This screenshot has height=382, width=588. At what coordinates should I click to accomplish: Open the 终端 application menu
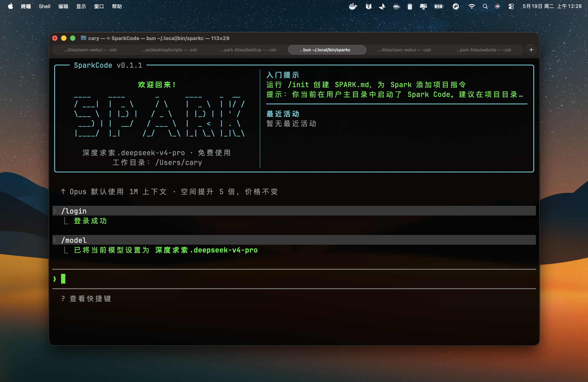pos(26,6)
